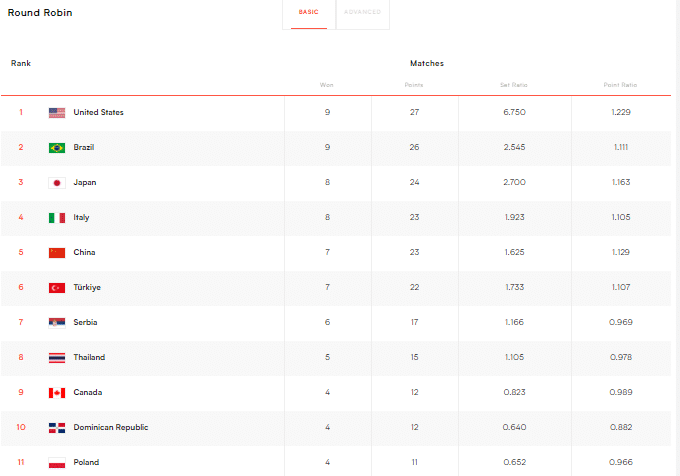This screenshot has height=476, width=680.
Task: Click the United States flag icon
Action: point(57,113)
